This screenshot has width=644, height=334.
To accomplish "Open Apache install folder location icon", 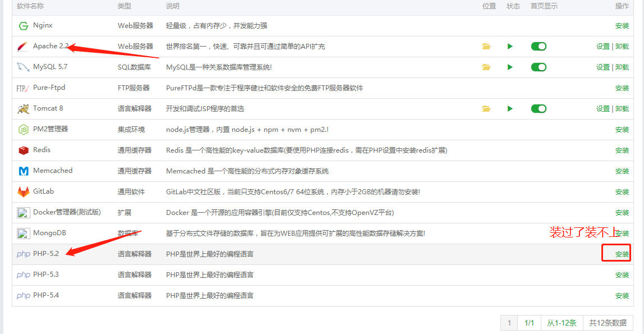I will click(x=486, y=47).
